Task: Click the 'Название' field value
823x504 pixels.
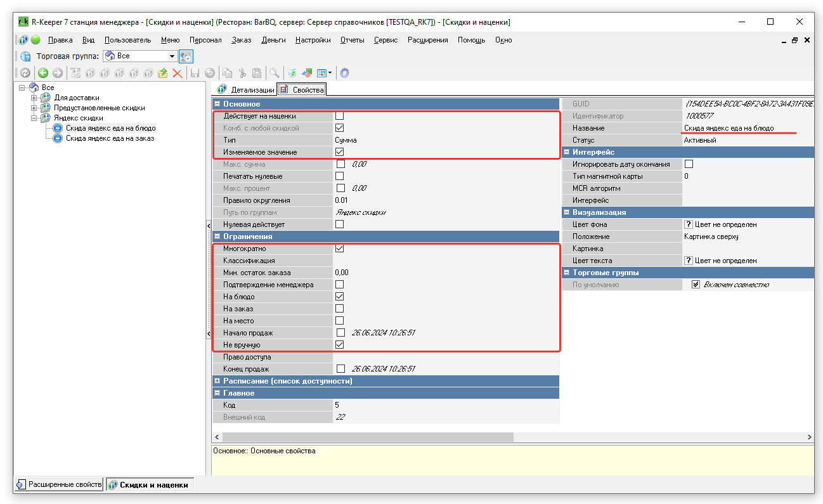Action: pos(748,128)
